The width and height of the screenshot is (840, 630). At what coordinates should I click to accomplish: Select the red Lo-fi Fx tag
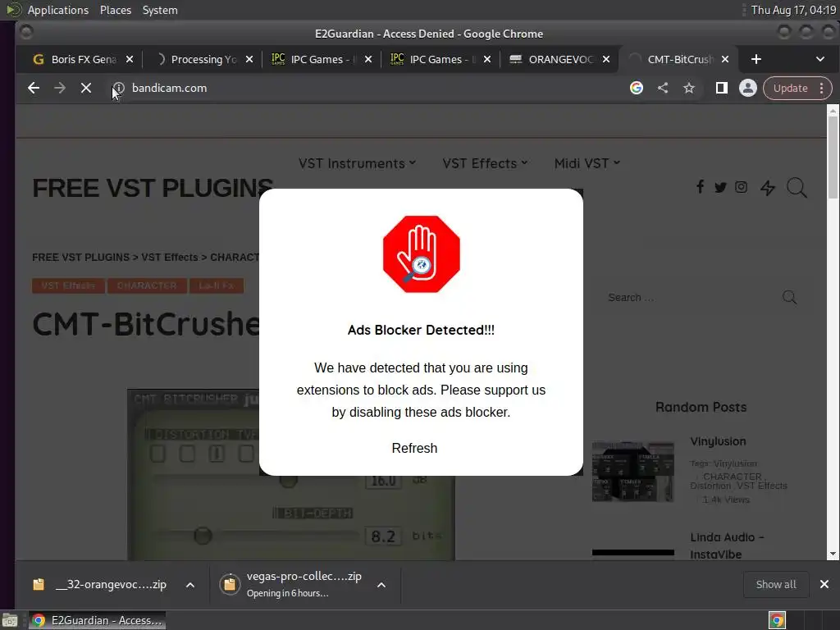[217, 285]
